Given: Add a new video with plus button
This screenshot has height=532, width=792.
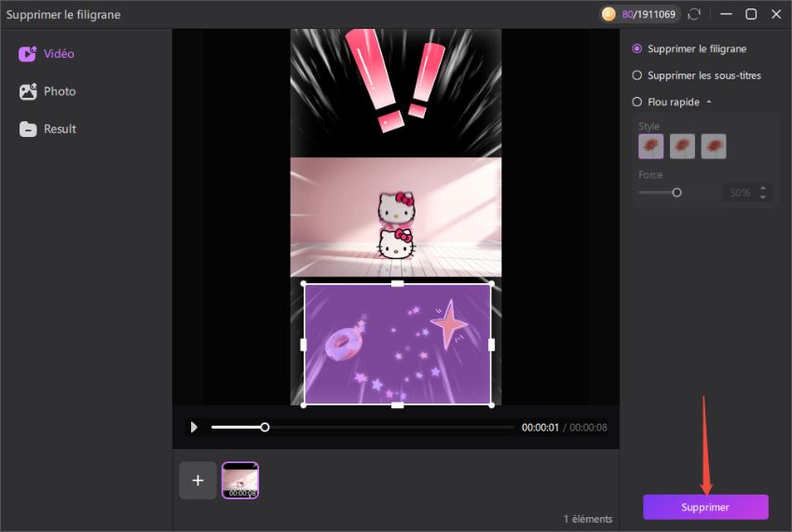Looking at the screenshot, I should pyautogui.click(x=198, y=480).
